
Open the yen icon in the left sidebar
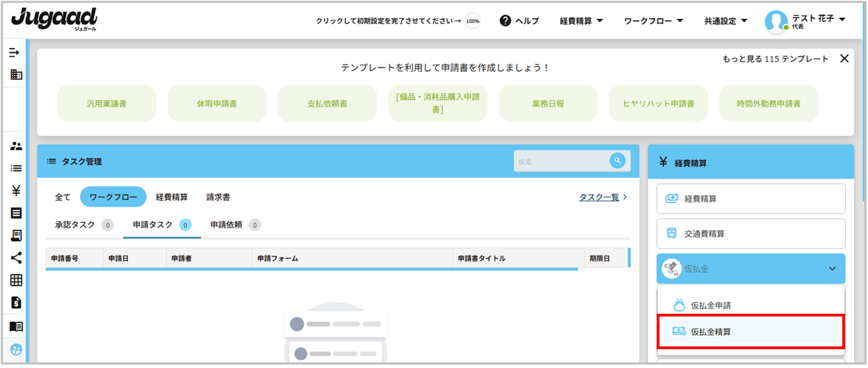tap(16, 191)
